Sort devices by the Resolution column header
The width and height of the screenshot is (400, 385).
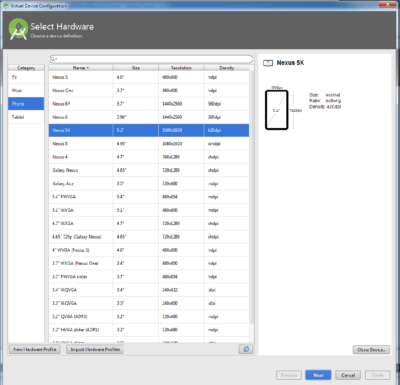tap(181, 68)
